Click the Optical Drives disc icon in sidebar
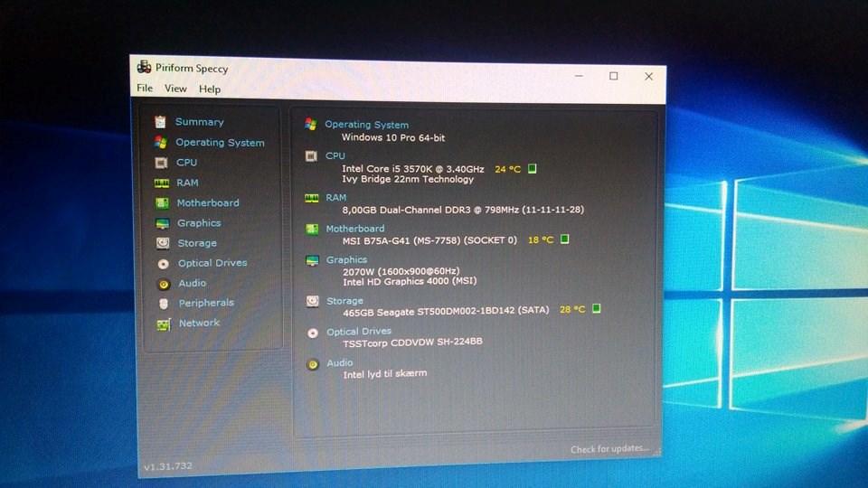868x488 pixels. click(x=164, y=264)
